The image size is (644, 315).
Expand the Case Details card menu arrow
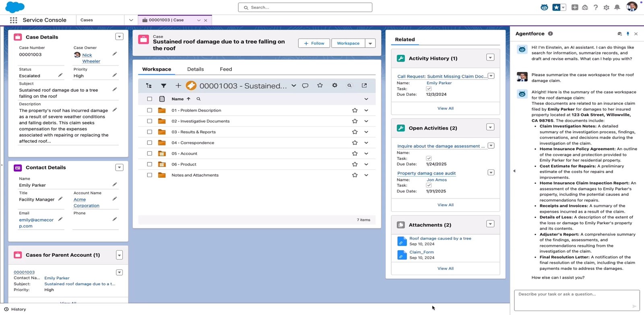pyautogui.click(x=119, y=37)
